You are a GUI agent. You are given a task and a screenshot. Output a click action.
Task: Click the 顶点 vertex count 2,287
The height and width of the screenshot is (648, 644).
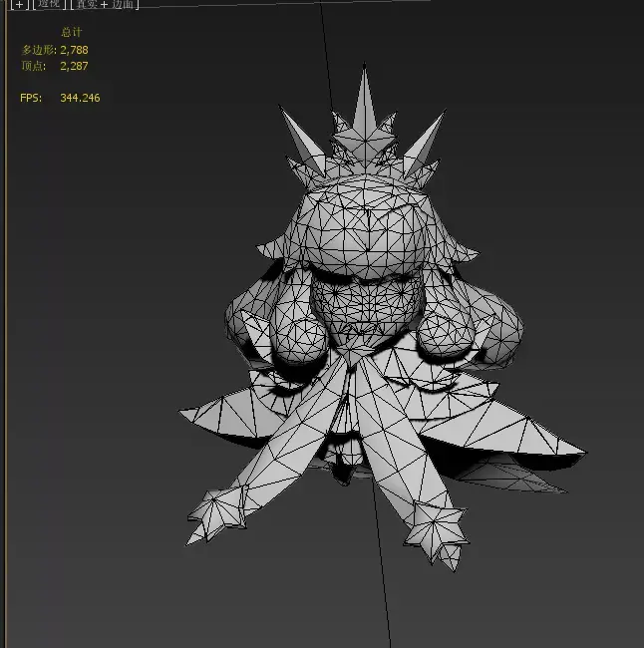click(x=74, y=66)
